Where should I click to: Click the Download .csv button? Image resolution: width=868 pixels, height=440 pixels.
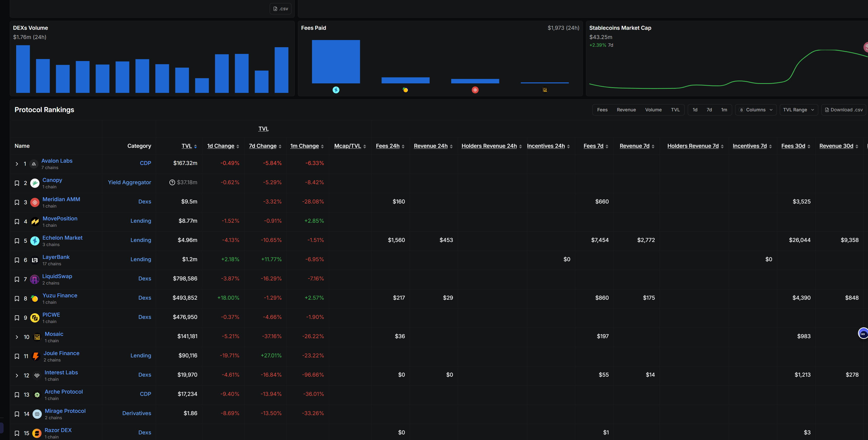coord(844,110)
